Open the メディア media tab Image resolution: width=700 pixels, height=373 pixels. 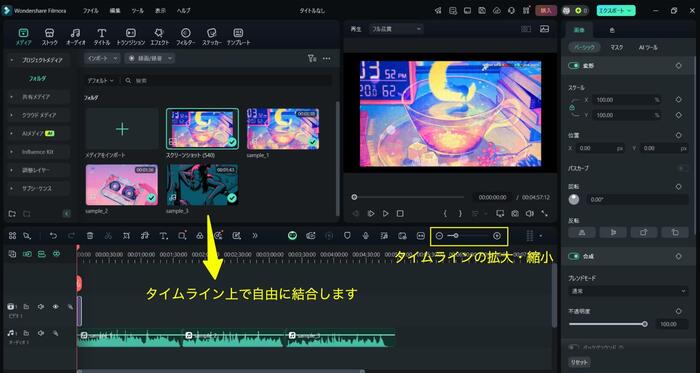[x=23, y=37]
